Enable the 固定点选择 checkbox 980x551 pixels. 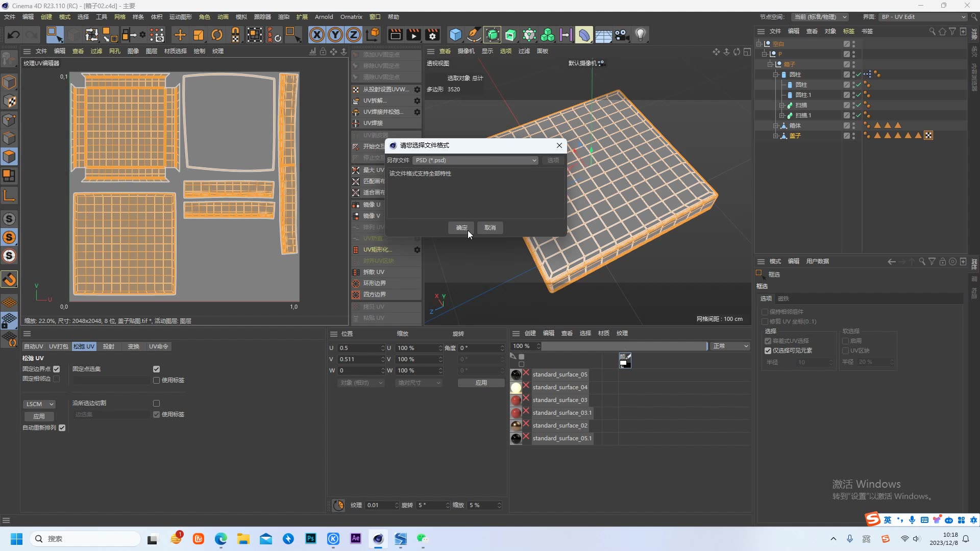click(156, 369)
